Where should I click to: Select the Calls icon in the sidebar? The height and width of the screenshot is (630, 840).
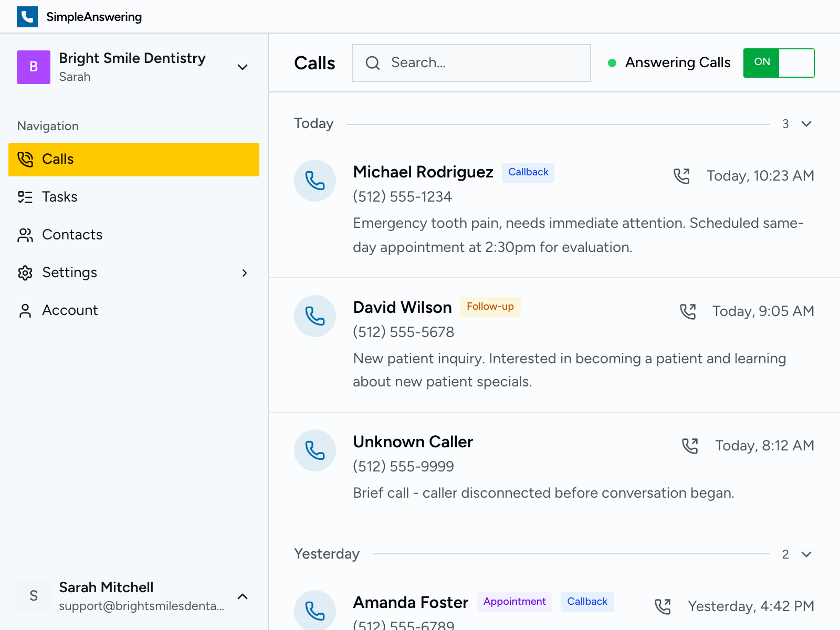(25, 159)
